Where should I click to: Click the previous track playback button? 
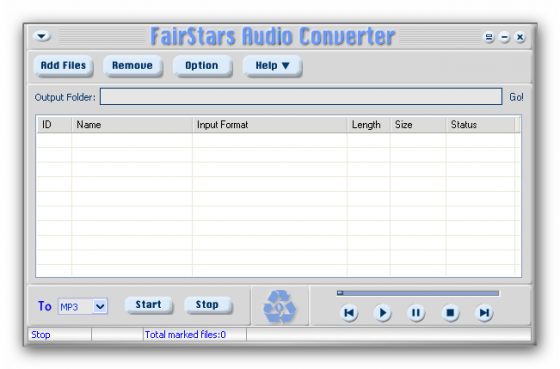click(x=349, y=313)
